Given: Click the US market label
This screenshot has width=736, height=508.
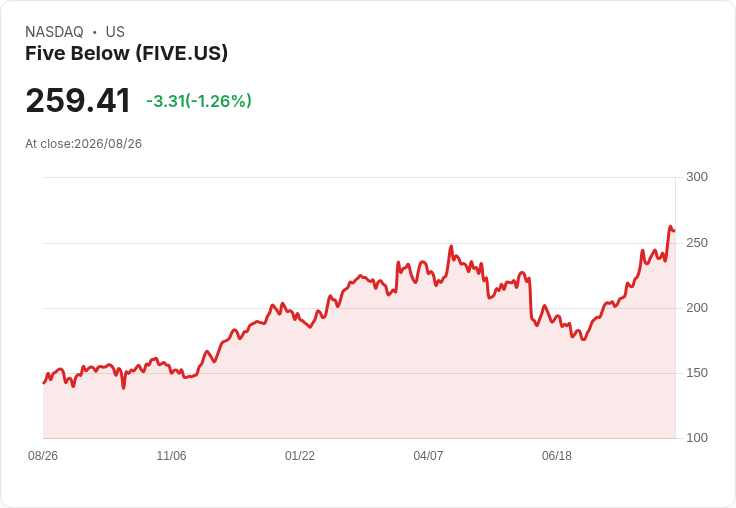Looking at the screenshot, I should [x=115, y=32].
